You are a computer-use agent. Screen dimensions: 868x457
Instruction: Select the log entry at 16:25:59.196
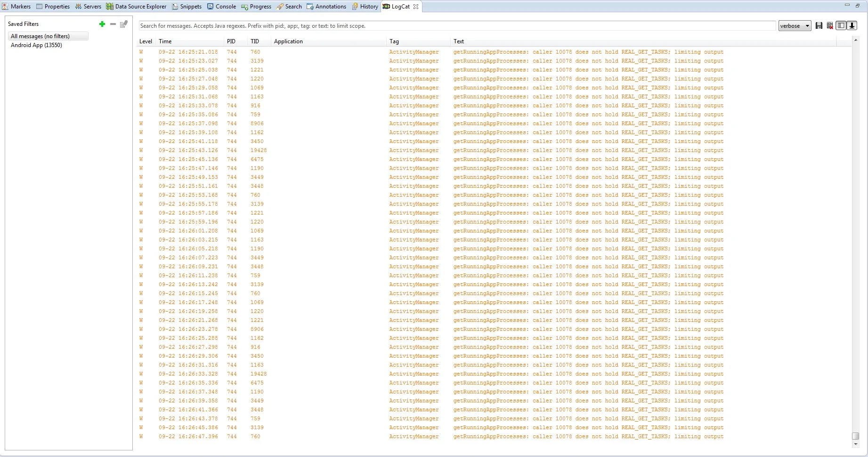point(494,222)
